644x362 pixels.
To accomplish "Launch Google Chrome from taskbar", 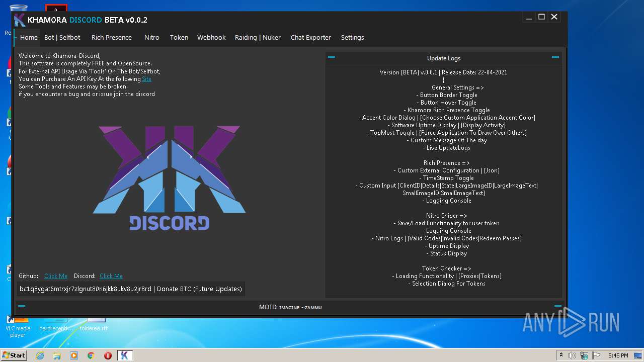I will point(91,355).
